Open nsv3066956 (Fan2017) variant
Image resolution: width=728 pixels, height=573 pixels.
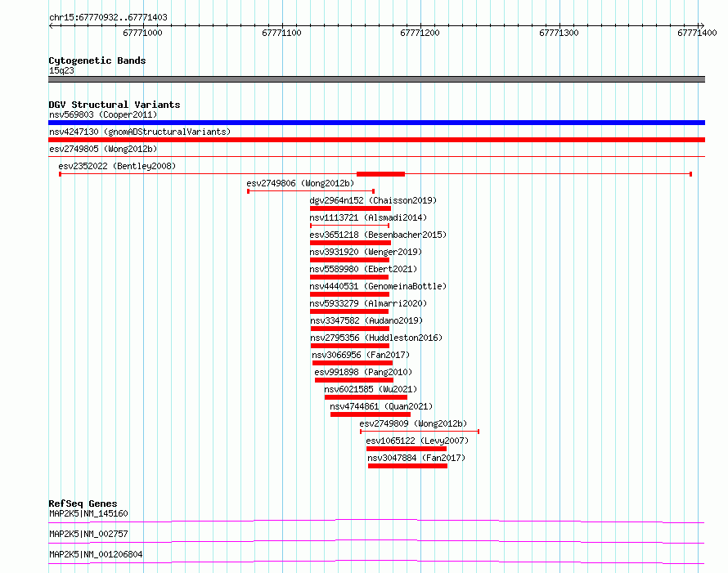[x=362, y=355]
